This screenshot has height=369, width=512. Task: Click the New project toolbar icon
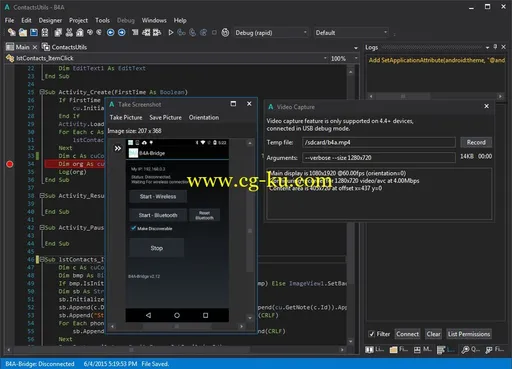pos(12,32)
